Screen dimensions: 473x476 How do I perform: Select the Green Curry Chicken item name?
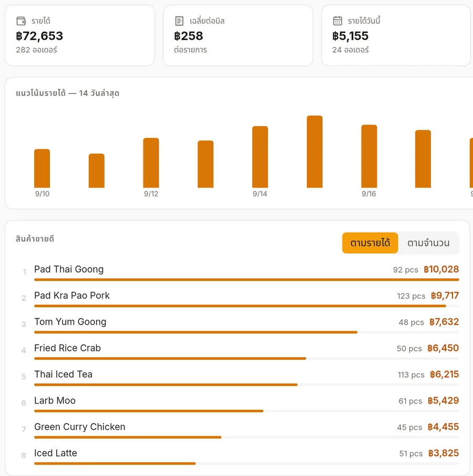click(79, 427)
